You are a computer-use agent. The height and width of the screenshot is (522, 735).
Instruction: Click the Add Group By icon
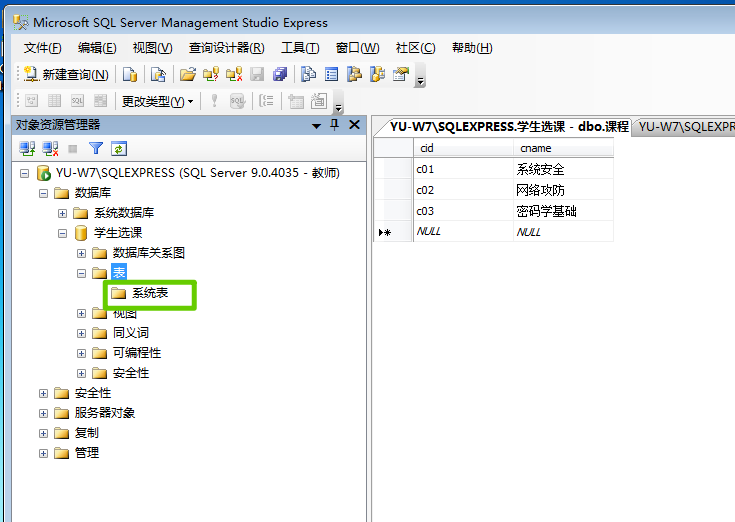tap(266, 101)
